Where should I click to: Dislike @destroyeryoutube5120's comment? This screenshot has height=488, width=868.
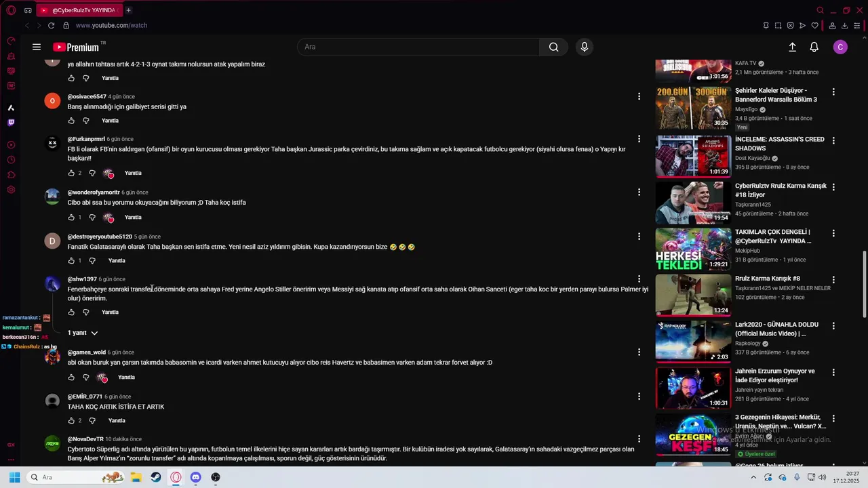(x=93, y=261)
